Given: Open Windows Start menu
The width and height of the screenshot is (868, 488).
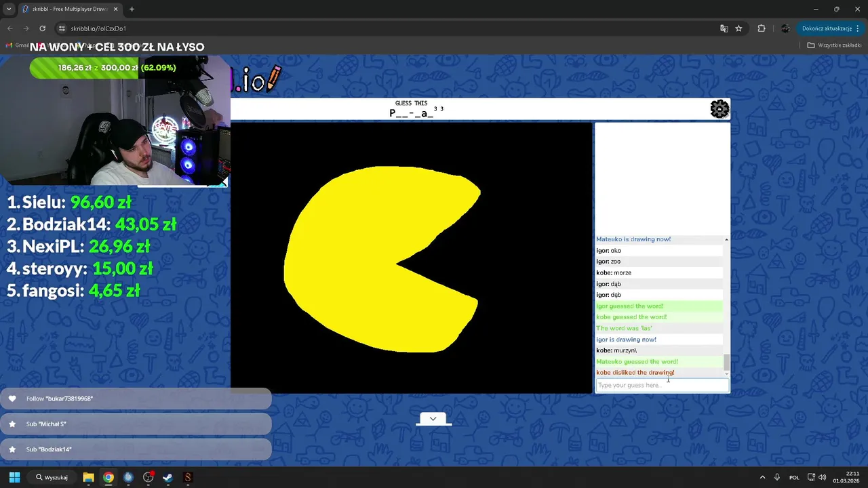Looking at the screenshot, I should pyautogui.click(x=14, y=477).
